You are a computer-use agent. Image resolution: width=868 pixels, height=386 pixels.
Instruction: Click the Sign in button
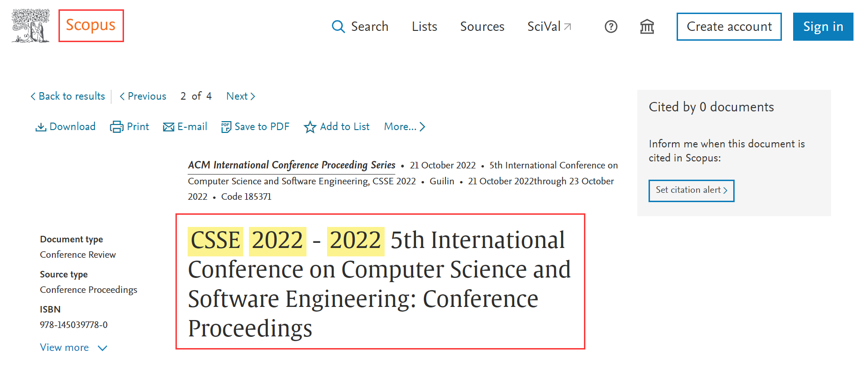[823, 27]
